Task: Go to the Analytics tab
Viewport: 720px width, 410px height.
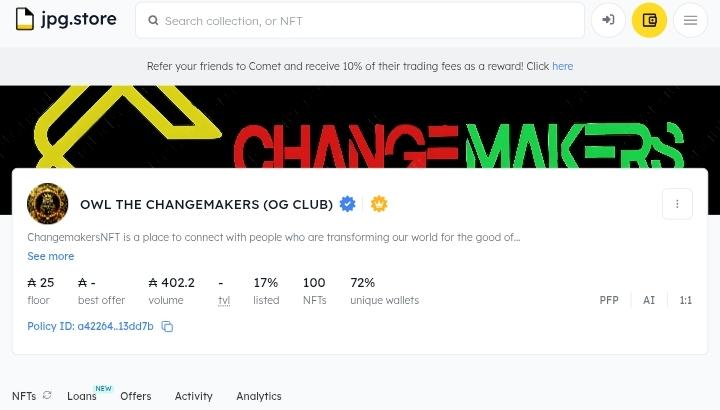Action: point(259,396)
